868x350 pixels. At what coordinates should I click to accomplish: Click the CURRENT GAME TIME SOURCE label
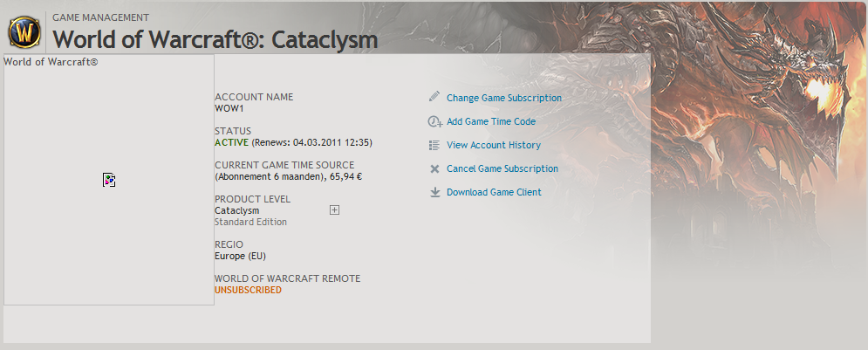[284, 165]
